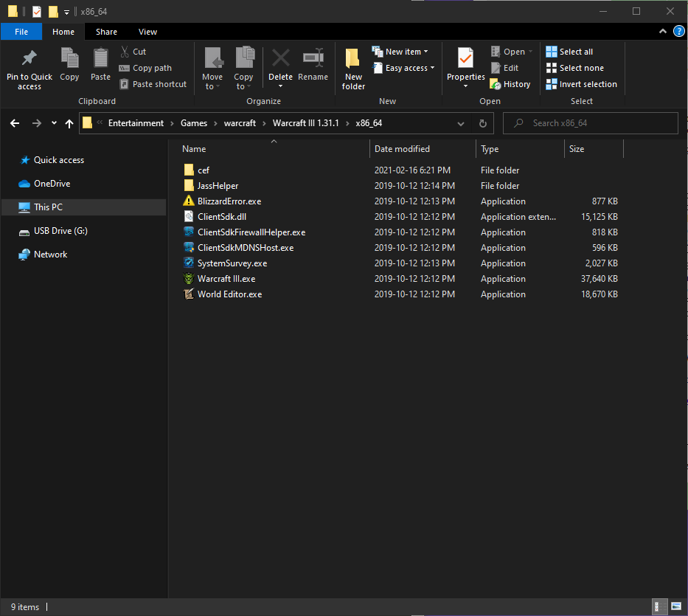Expand the address bar history dropdown

point(461,123)
